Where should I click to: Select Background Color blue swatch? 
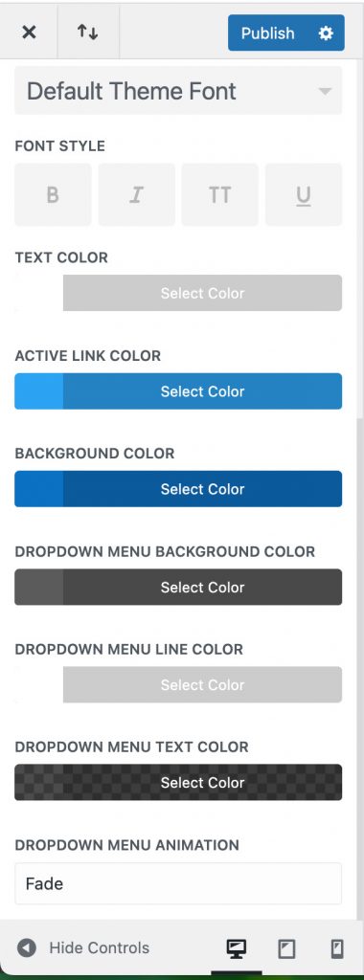pos(38,489)
